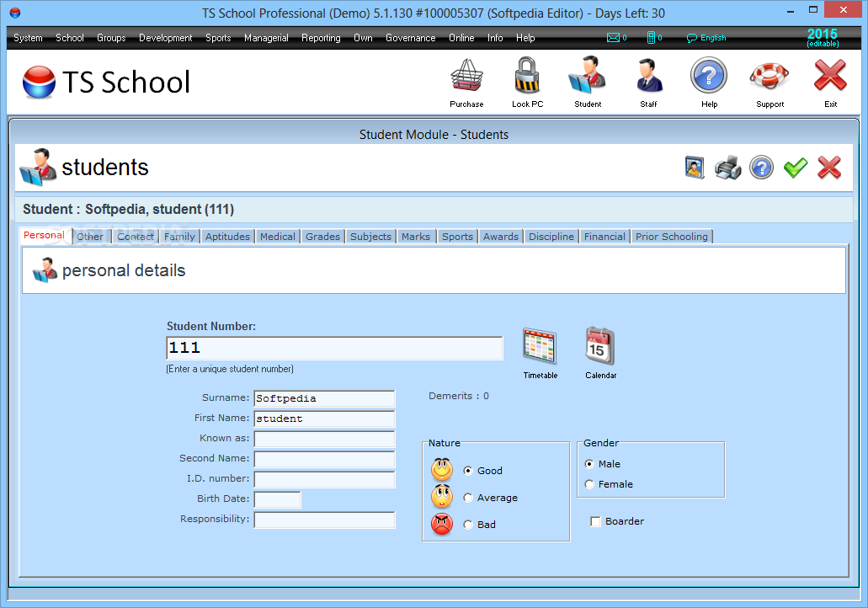
Task: Click the I.D. number input field
Action: (x=324, y=479)
